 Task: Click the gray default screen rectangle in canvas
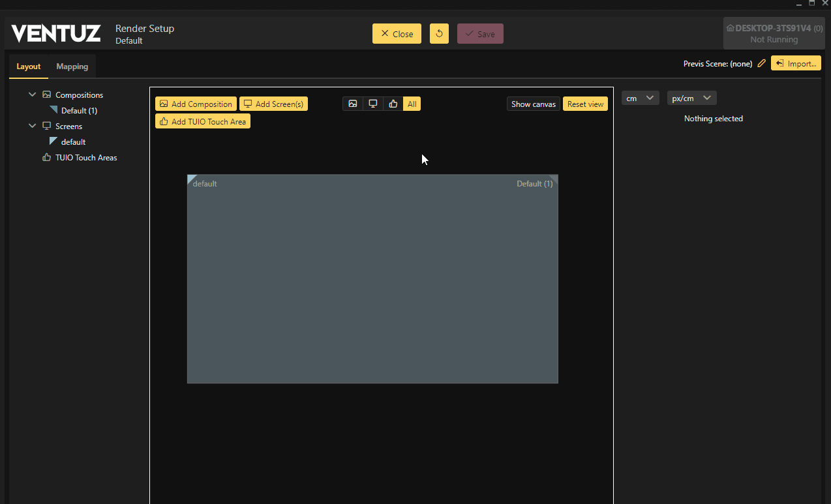pos(372,279)
